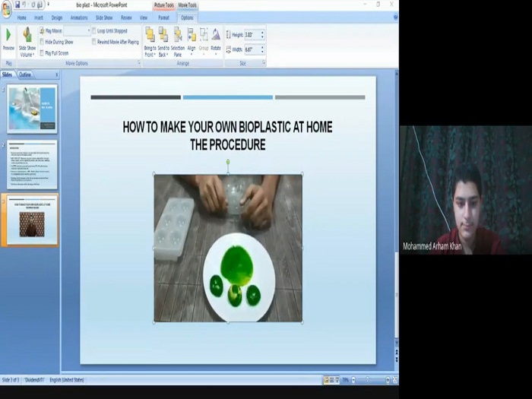
Task: Select the Slides pane tab
Action: pyautogui.click(x=7, y=74)
